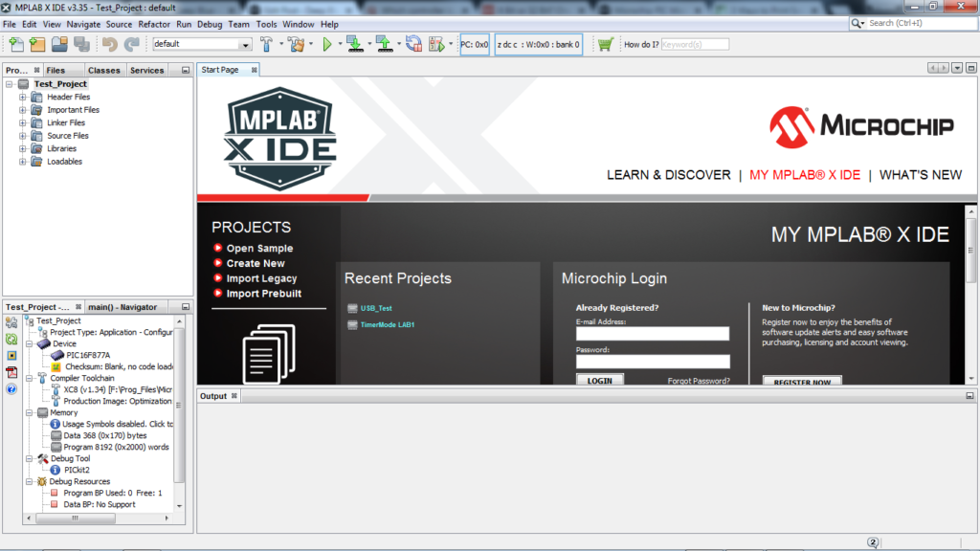This screenshot has height=551, width=980.
Task: Collapse the Memory node in dashboard
Action: tap(30, 413)
